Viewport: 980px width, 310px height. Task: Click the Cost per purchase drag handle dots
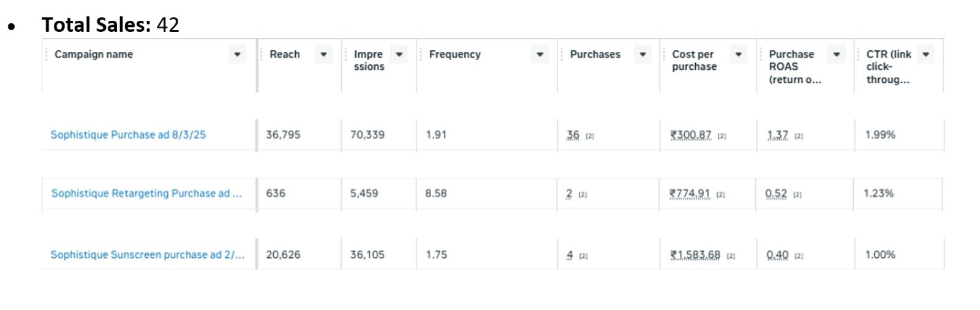(x=664, y=55)
